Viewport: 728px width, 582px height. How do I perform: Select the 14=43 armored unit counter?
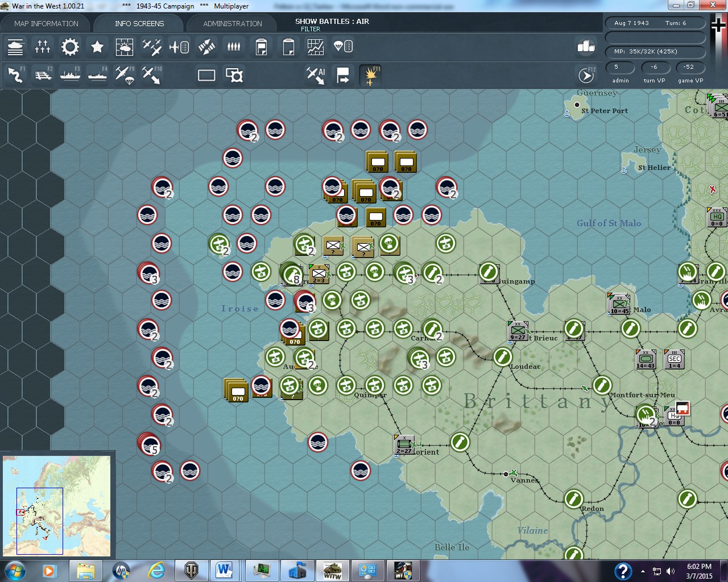(x=646, y=359)
